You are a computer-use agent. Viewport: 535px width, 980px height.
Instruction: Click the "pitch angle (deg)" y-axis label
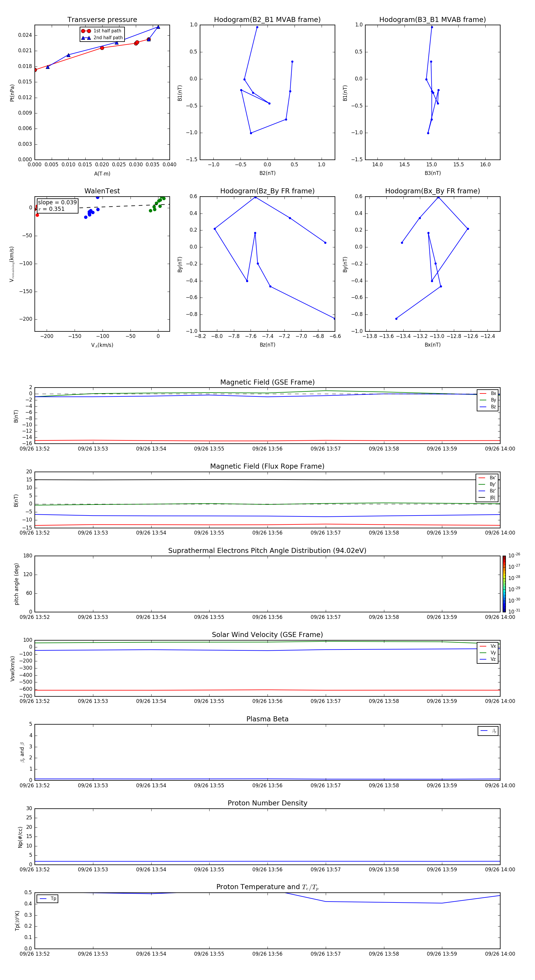(x=16, y=584)
